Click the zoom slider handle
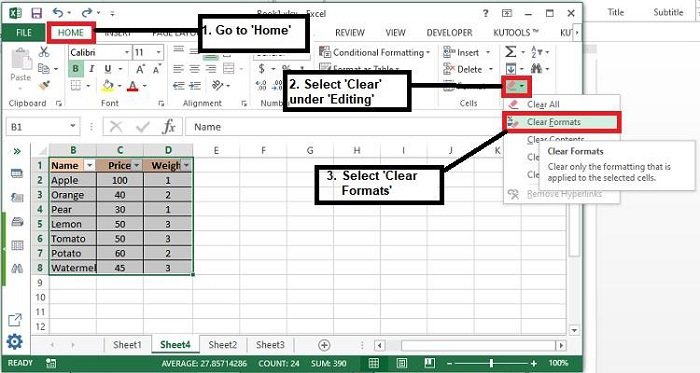The height and width of the screenshot is (373, 700). (x=491, y=363)
